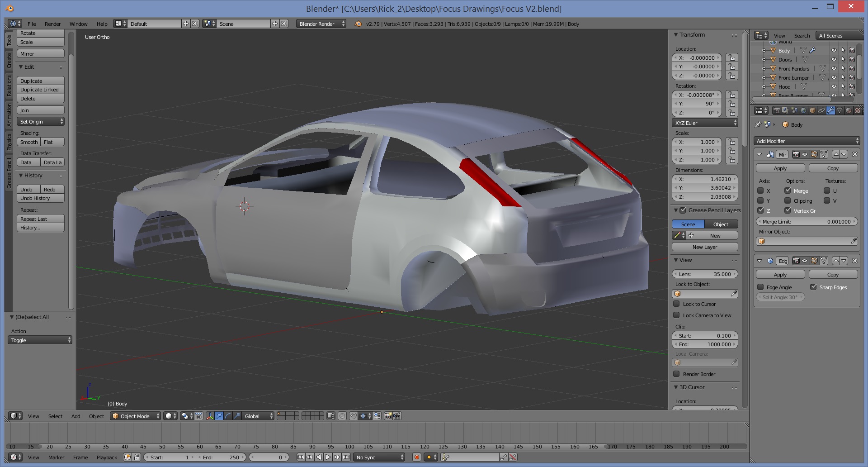Open the Add Modifier dropdown

[x=807, y=141]
